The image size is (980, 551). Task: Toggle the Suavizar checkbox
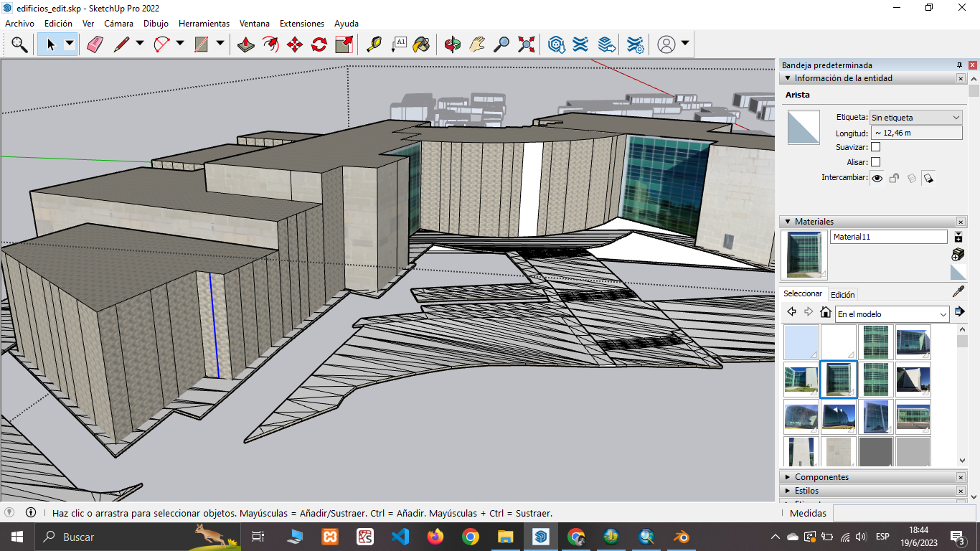[x=875, y=147]
